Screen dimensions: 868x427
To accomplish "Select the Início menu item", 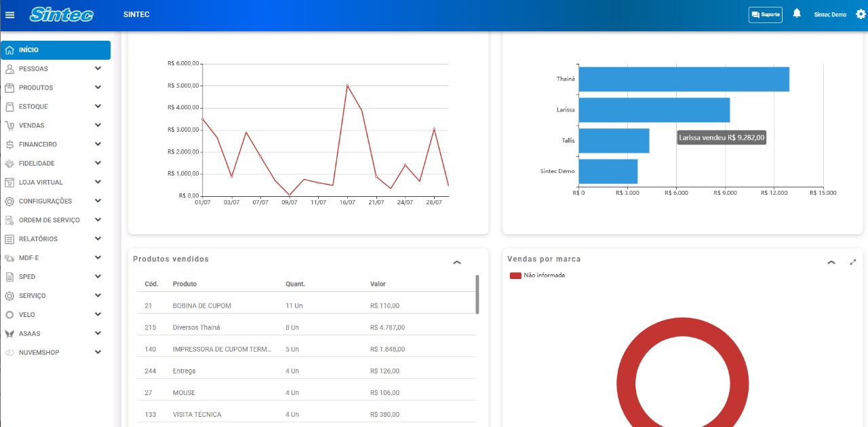I will click(56, 50).
